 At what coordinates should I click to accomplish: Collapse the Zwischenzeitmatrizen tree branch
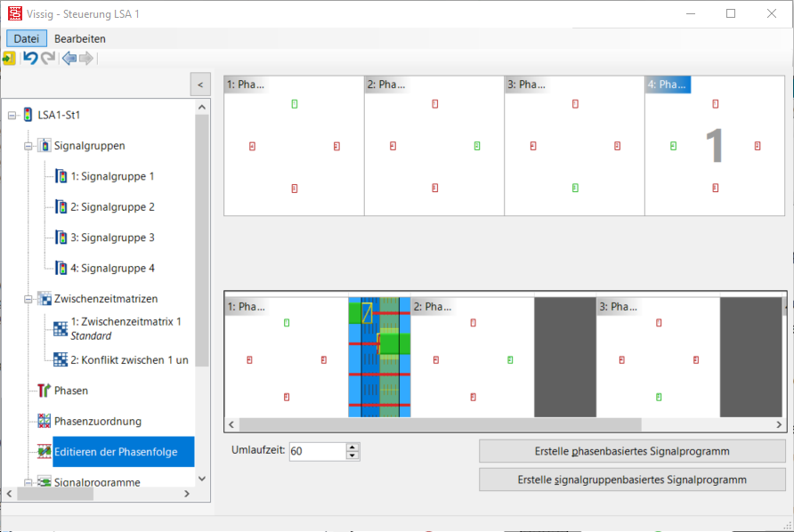click(28, 299)
